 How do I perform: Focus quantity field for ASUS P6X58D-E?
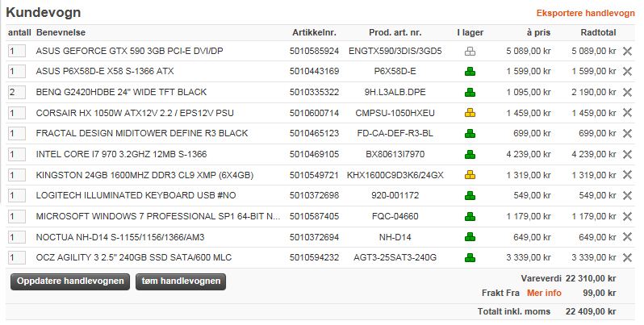(x=17, y=72)
